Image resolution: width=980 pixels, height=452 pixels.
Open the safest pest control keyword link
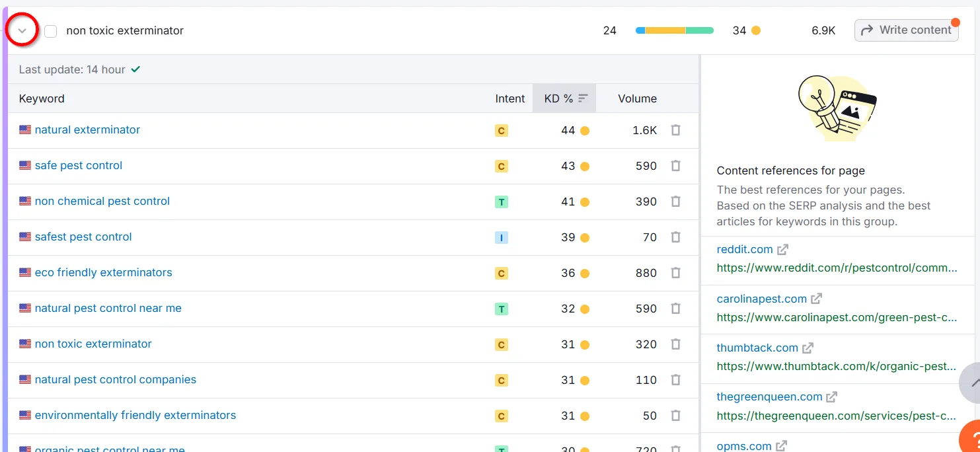tap(83, 237)
